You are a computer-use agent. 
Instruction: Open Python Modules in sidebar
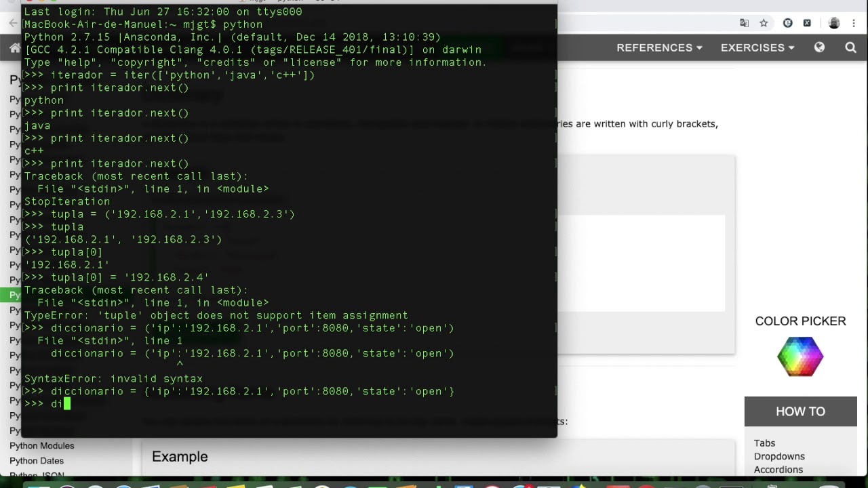pos(41,446)
